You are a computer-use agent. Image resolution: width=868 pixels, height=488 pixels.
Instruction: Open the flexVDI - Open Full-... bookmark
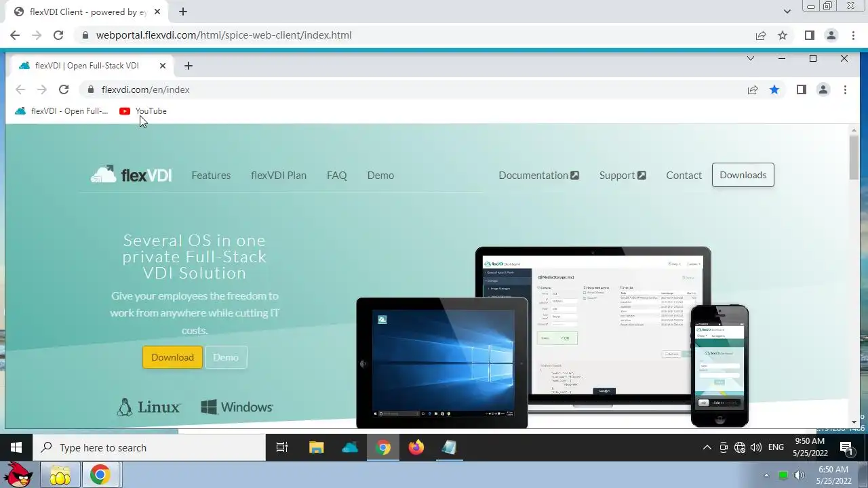62,111
